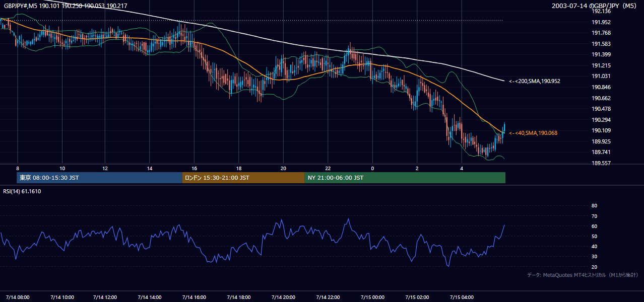Click RSI scale label 20
This screenshot has width=644, height=302.
[594, 267]
